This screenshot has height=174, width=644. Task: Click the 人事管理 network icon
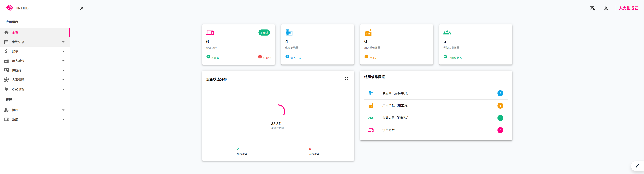click(x=6, y=80)
